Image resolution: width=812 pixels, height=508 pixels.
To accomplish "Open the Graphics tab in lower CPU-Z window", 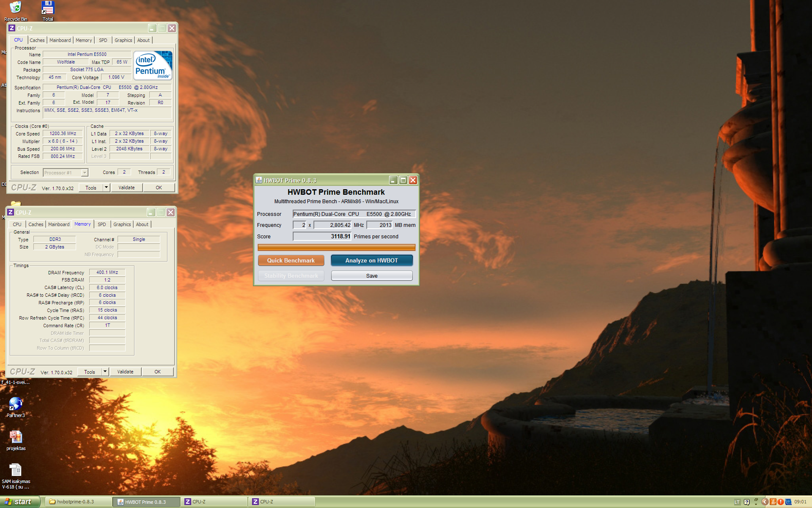I will tap(122, 224).
